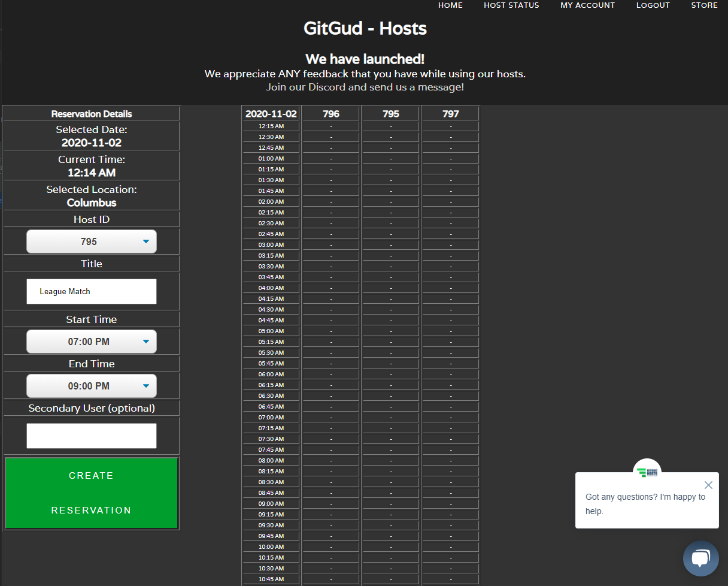
Task: Click the Secondary User optional input field
Action: pyautogui.click(x=92, y=436)
